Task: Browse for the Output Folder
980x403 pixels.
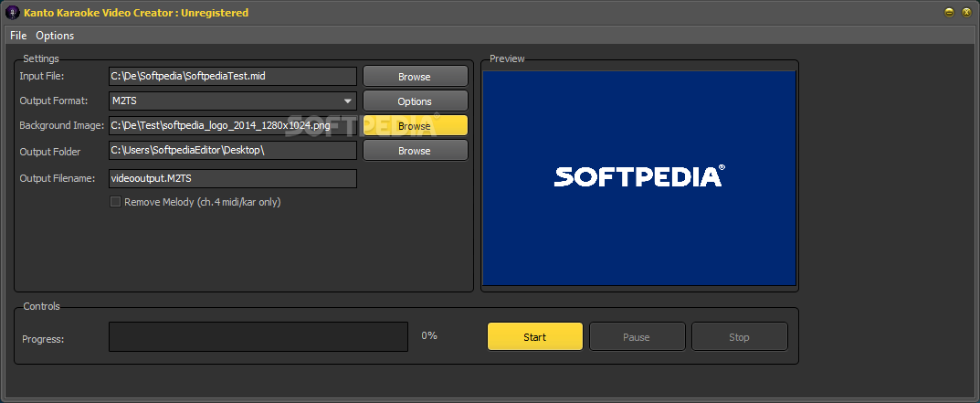Action: coord(415,150)
